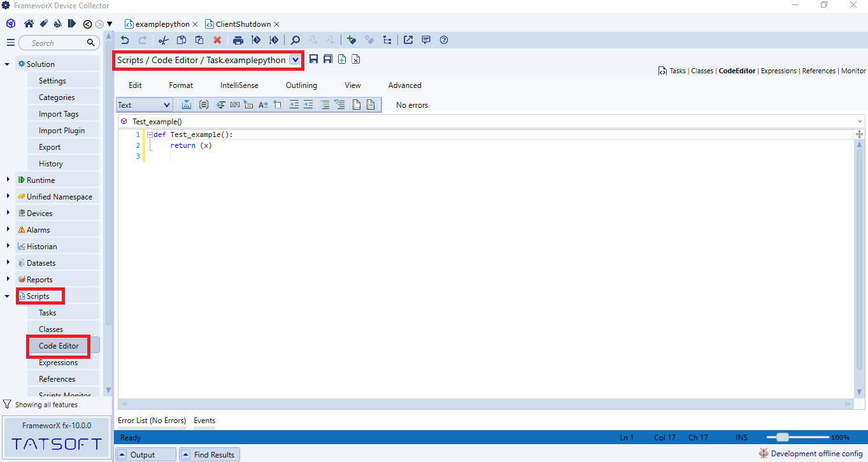This screenshot has width=868, height=462.
Task: Click the magnifier Find icon in toolbar
Action: (x=295, y=40)
